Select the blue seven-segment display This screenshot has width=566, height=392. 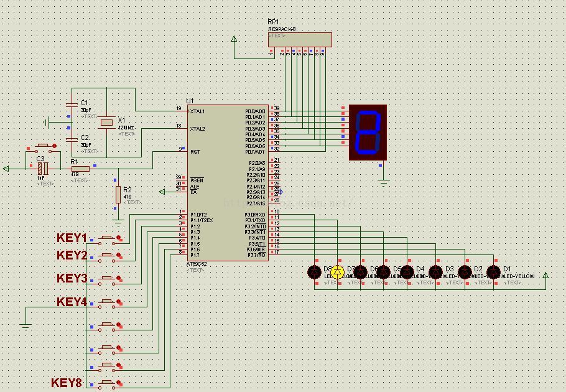tap(368, 133)
